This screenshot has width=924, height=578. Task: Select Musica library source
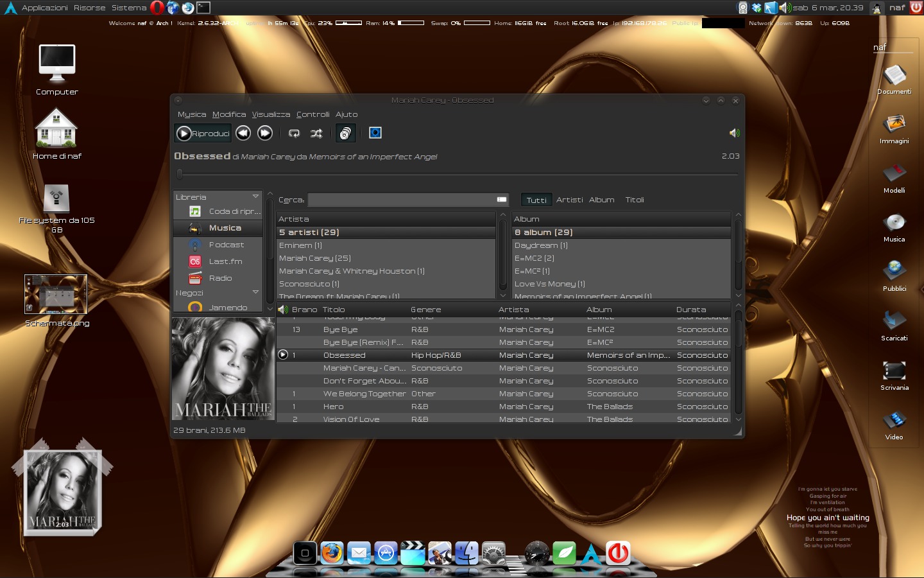[x=218, y=228]
